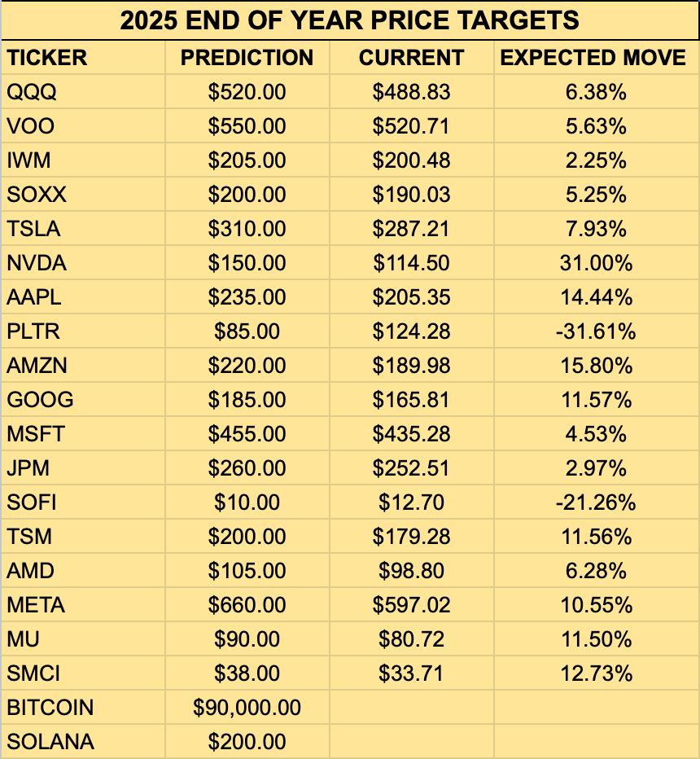Click the empty current cell for BITCOIN
The image size is (700, 759).
412,707
